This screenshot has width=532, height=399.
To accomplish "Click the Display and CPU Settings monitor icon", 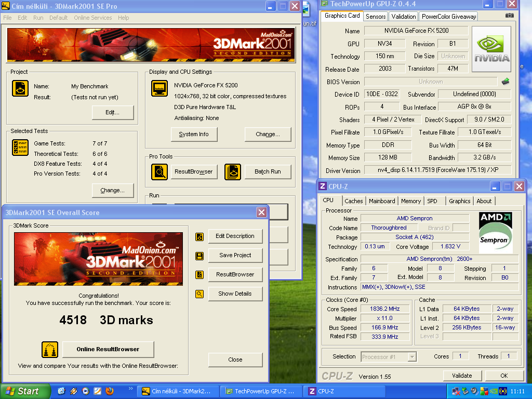I will (159, 88).
